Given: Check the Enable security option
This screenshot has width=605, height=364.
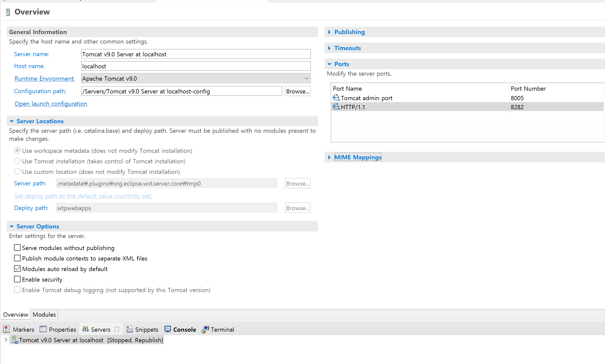Looking at the screenshot, I should pyautogui.click(x=17, y=279).
